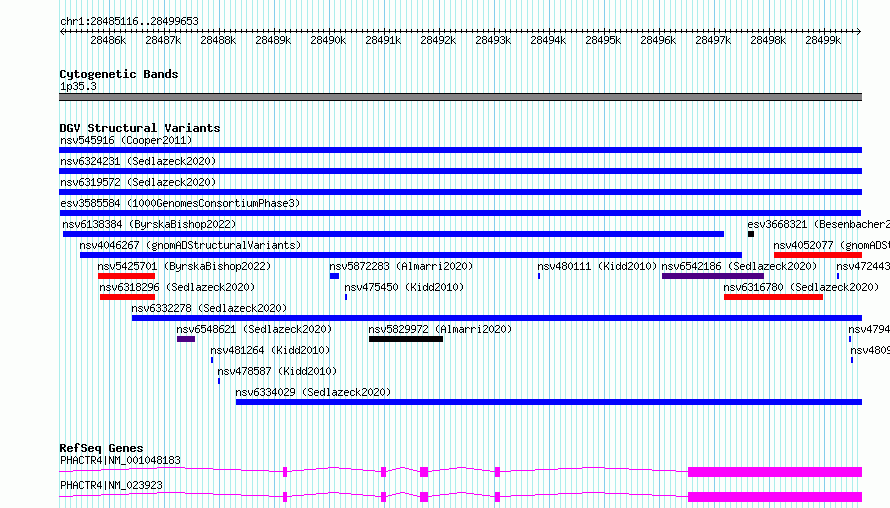Screen dimensions: 890x508
Task: Click the black nsv5829972 (Almarri2020) bar
Action: click(x=406, y=339)
